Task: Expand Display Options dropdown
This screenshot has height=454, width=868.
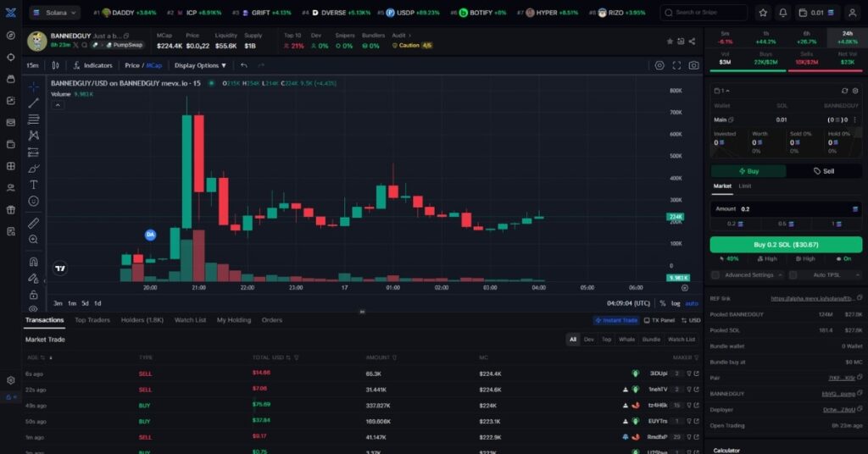Action: point(200,65)
